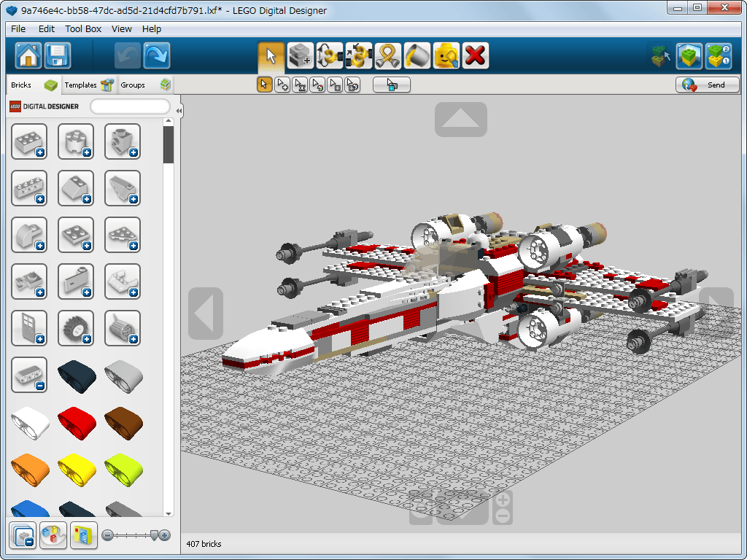Open Building Guide mode icon
The width and height of the screenshot is (747, 560).
click(x=719, y=56)
